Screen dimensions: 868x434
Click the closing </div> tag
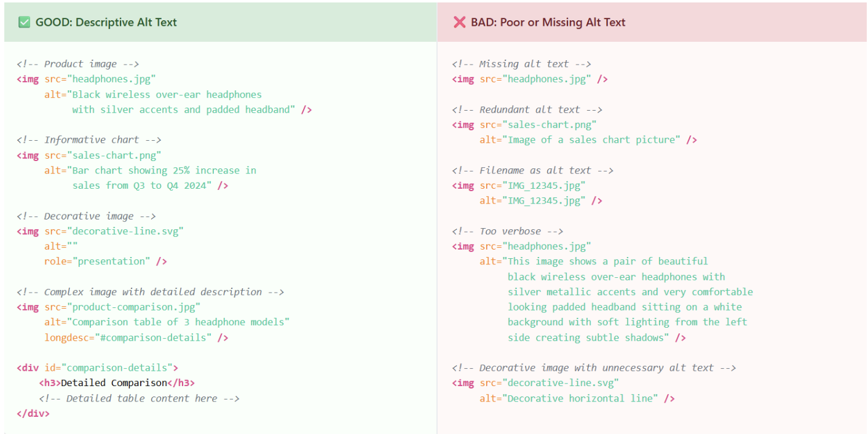point(33,413)
